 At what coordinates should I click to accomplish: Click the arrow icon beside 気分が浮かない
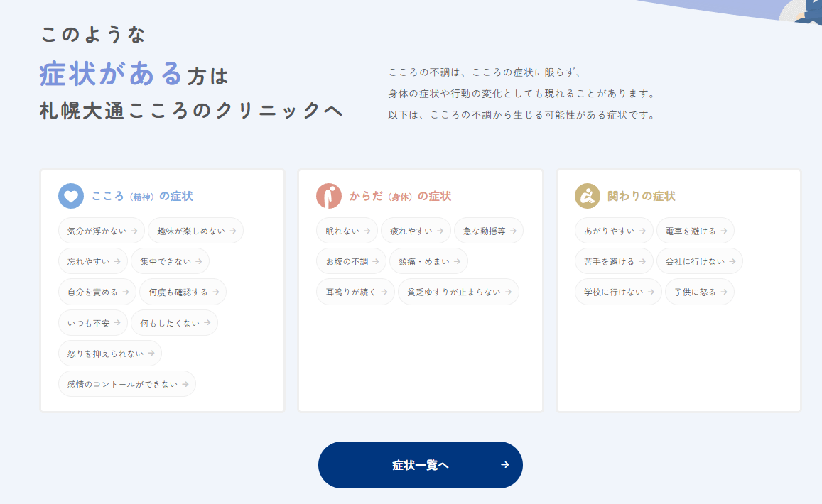coord(134,231)
